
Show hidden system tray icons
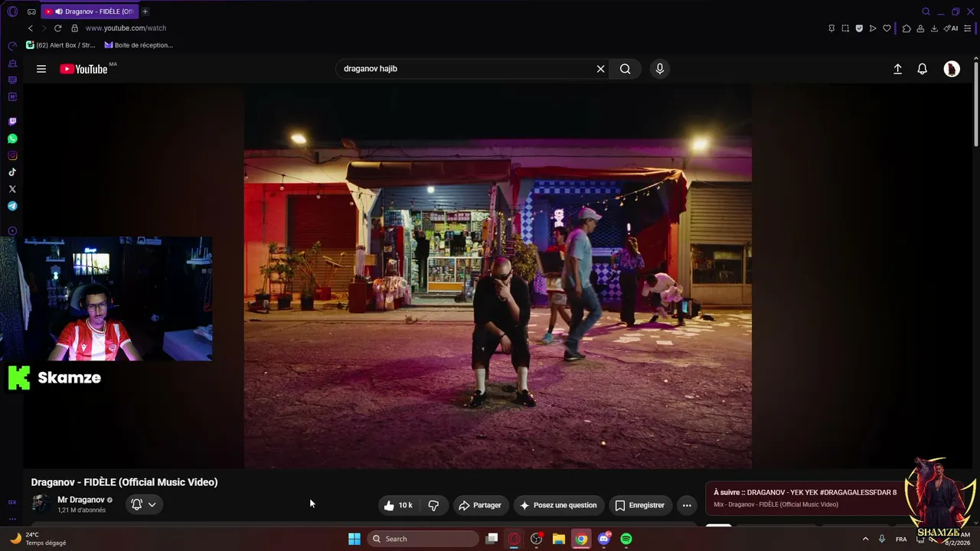point(866,539)
